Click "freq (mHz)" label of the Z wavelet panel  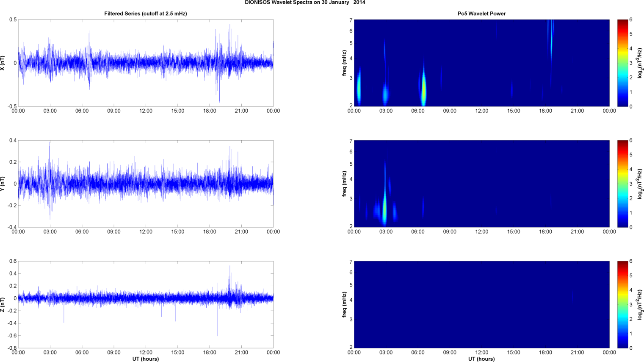tap(345, 304)
